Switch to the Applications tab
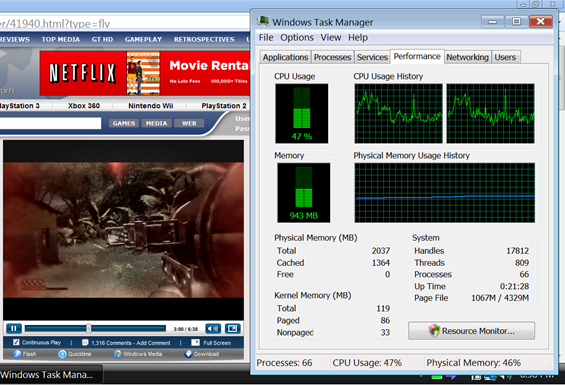This screenshot has height=385, width=565. pos(285,57)
